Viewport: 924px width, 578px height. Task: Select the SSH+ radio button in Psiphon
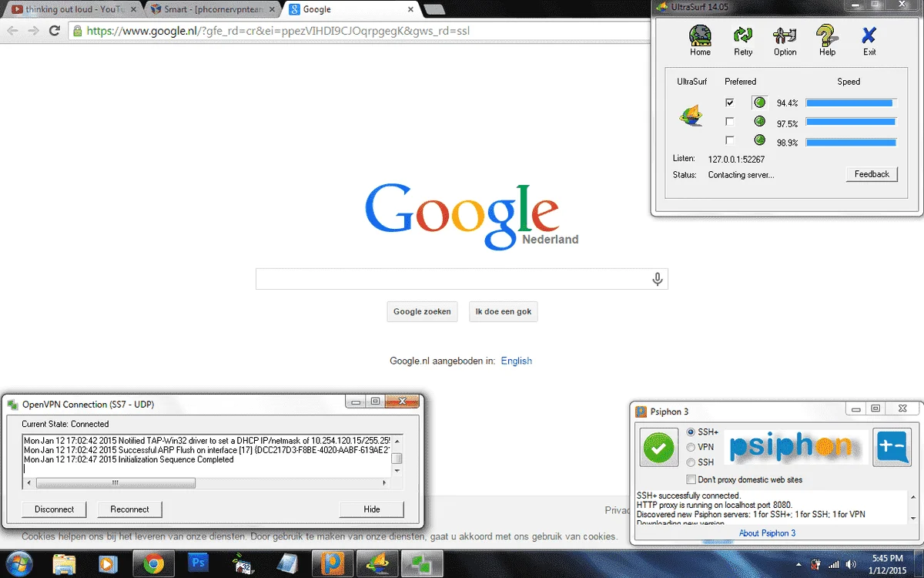click(x=691, y=432)
